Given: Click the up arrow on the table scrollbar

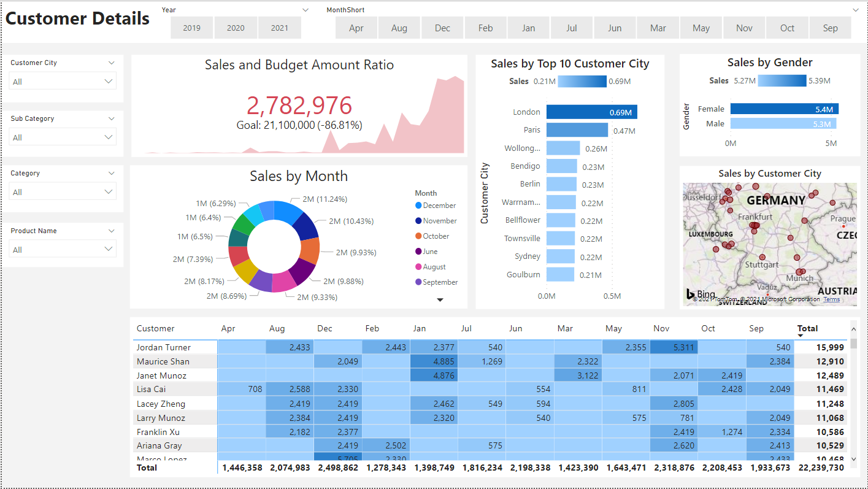Looking at the screenshot, I should point(853,329).
